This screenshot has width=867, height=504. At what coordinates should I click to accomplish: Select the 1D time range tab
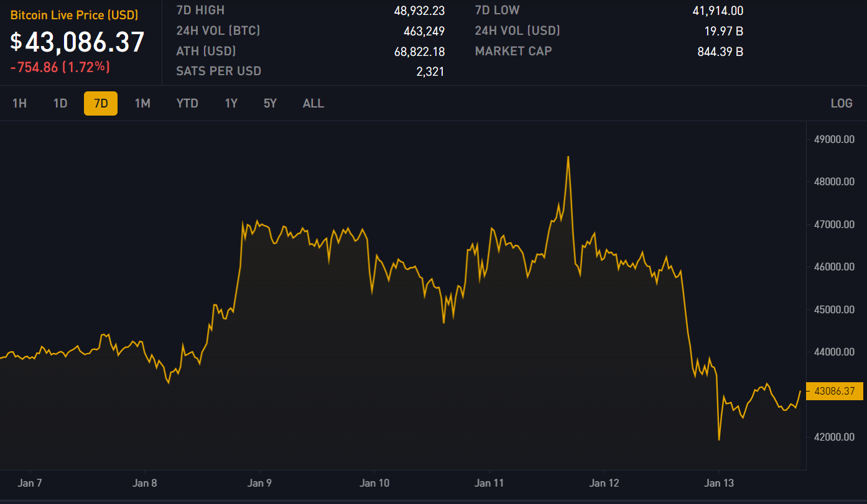coord(60,103)
